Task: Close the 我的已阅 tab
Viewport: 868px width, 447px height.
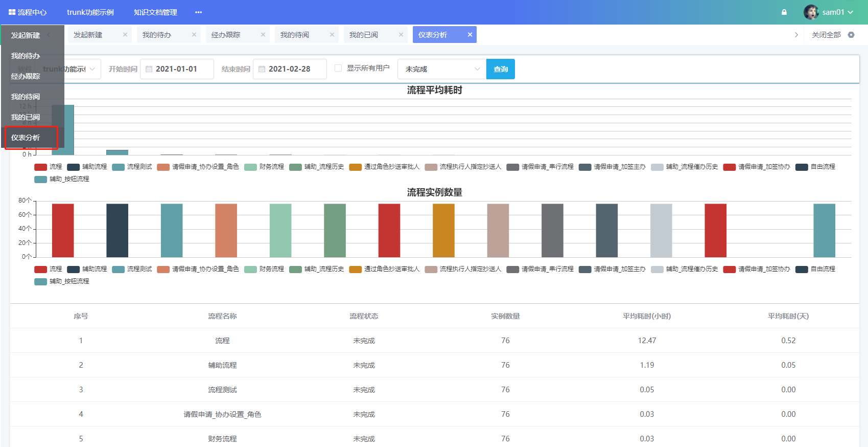Action: [401, 35]
